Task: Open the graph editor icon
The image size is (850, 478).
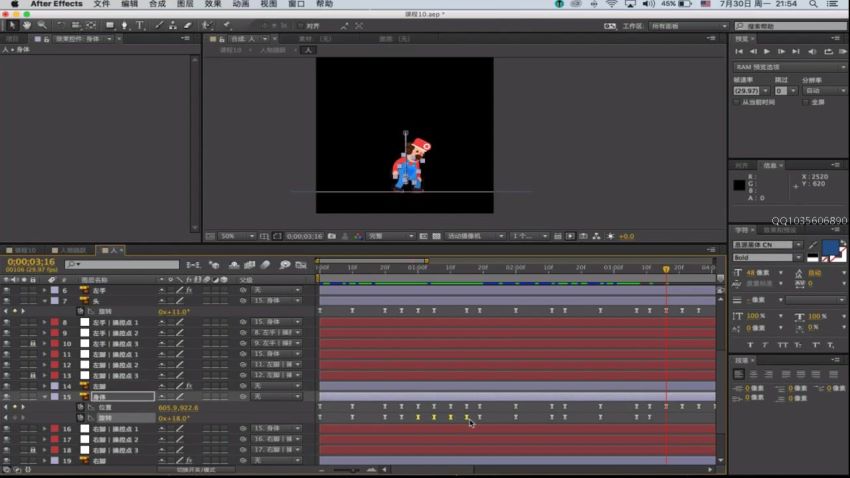Action: click(x=301, y=265)
